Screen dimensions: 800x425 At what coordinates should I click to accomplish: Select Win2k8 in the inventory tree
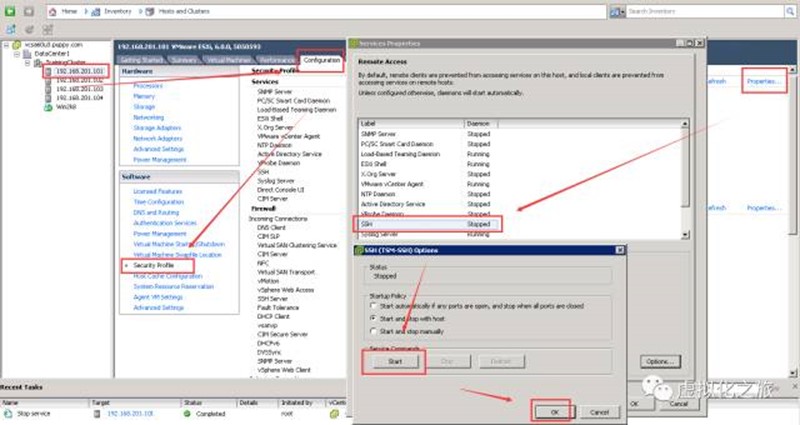(x=66, y=107)
